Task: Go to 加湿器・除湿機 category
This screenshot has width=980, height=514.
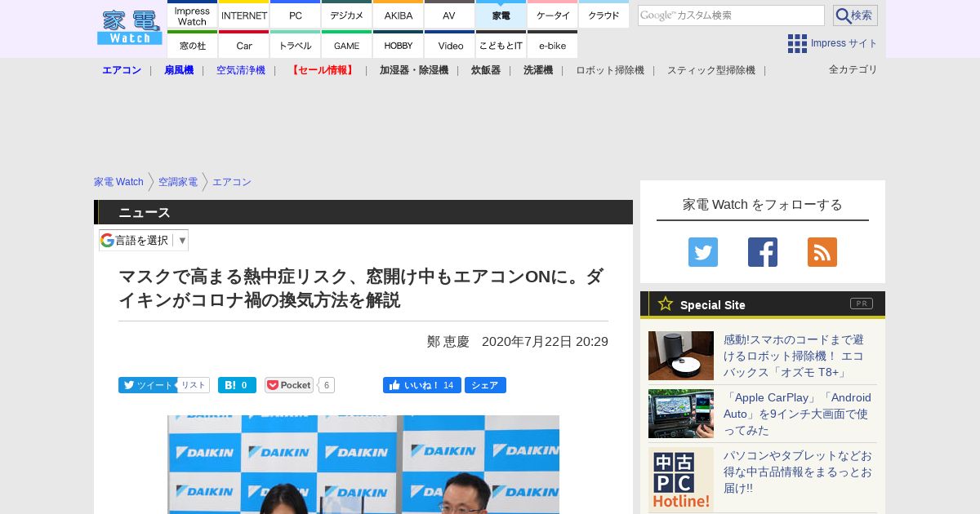Action: pyautogui.click(x=414, y=70)
